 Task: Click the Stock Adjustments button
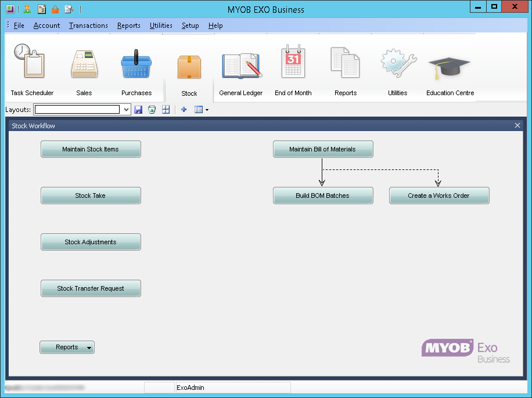[91, 242]
